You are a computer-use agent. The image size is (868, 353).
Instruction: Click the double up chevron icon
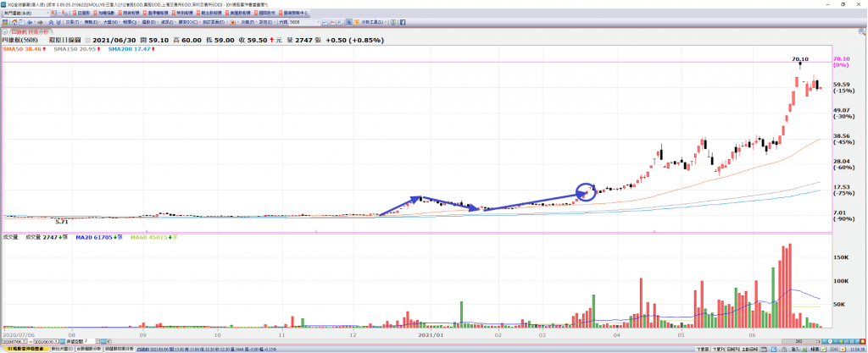pyautogui.click(x=51, y=22)
